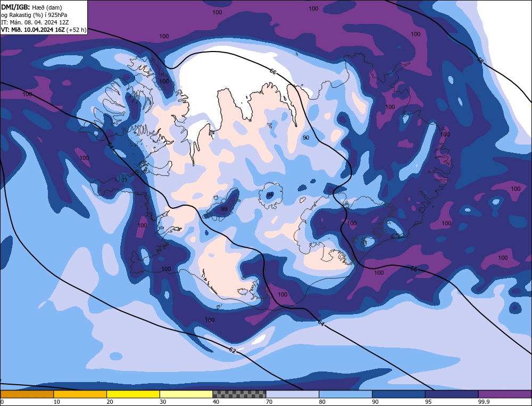
Task: Click the 'DMI/IGB: Hæð (dam)' title line
Action: 32,7
